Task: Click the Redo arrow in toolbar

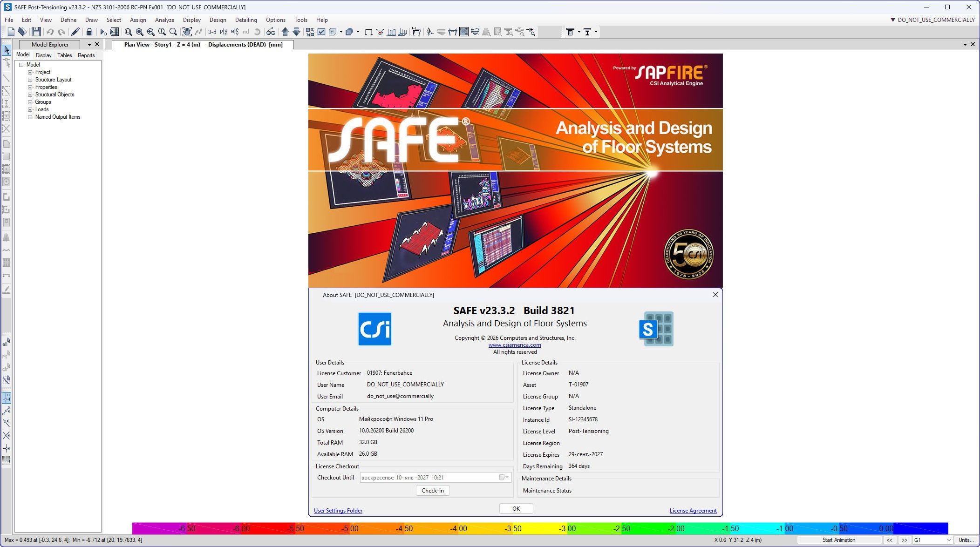Action: click(x=61, y=32)
